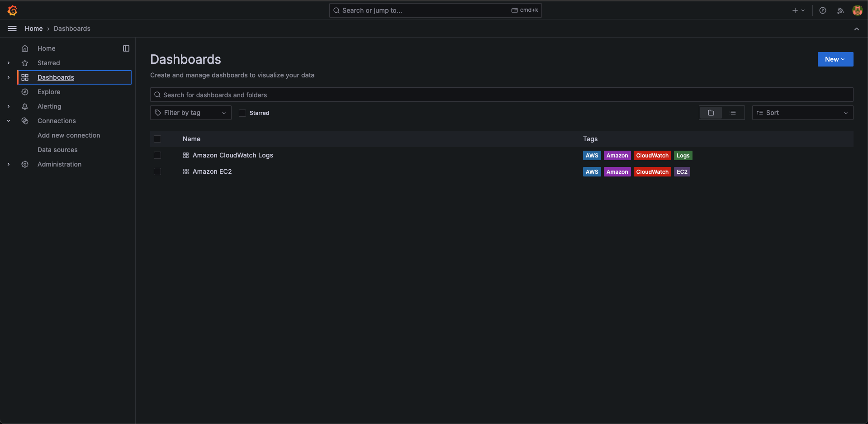Toggle the Starred filter checkbox
This screenshot has width=868, height=424.
tap(242, 113)
